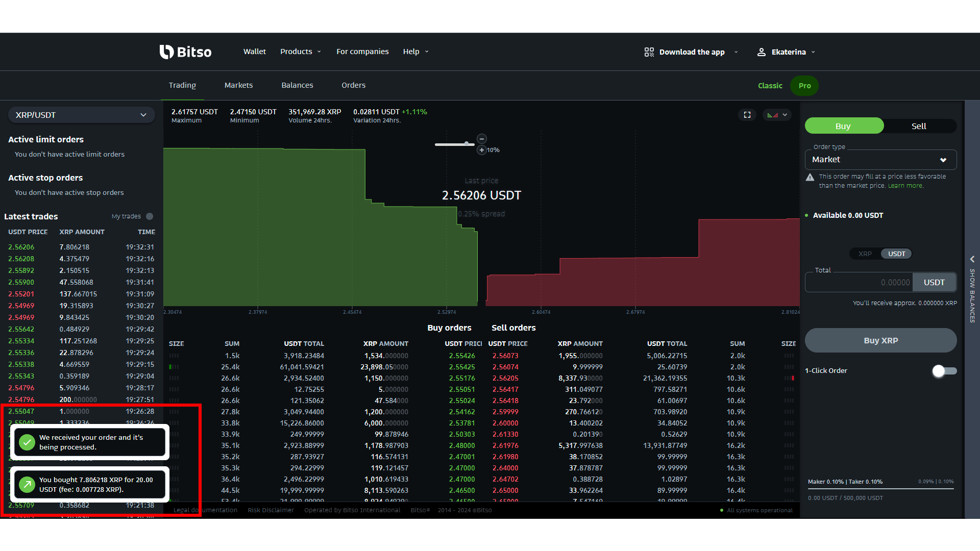Open the Market order type dropdown
The height and width of the screenshot is (551, 980).
point(880,160)
